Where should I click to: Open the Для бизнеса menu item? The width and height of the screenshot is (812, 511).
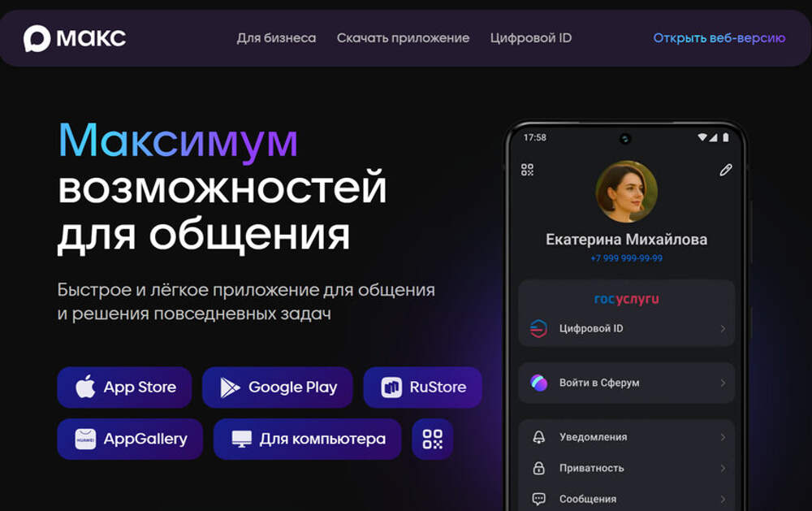276,38
